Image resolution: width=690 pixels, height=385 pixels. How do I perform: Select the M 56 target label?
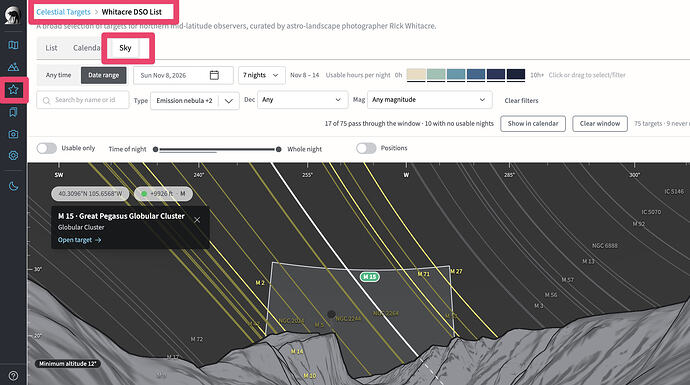551,295
